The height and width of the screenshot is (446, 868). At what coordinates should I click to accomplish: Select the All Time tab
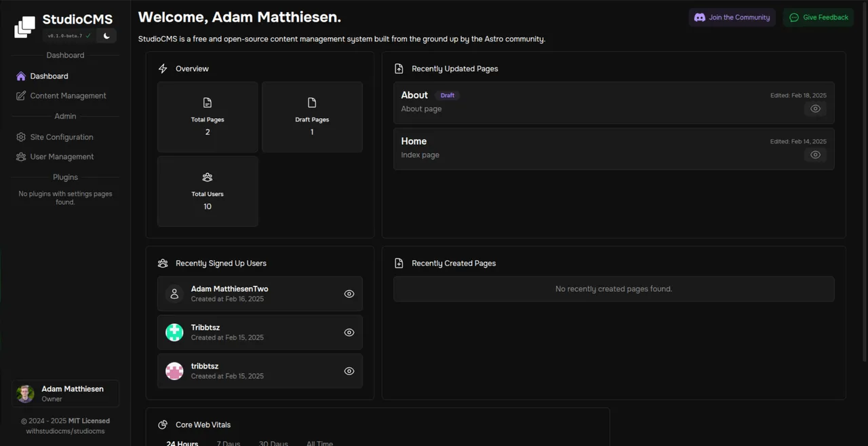[x=319, y=443]
